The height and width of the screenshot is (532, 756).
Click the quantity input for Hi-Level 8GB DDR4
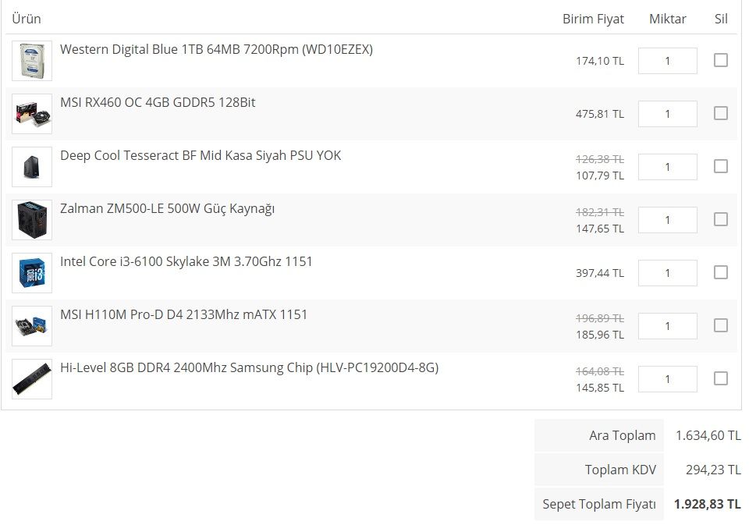667,379
